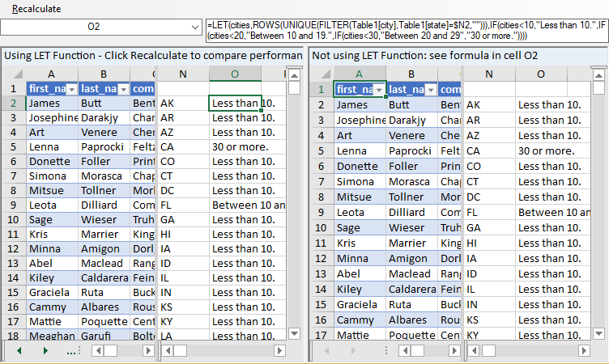
Task: Click select-all corner of the left sheet
Action: tap(13, 74)
